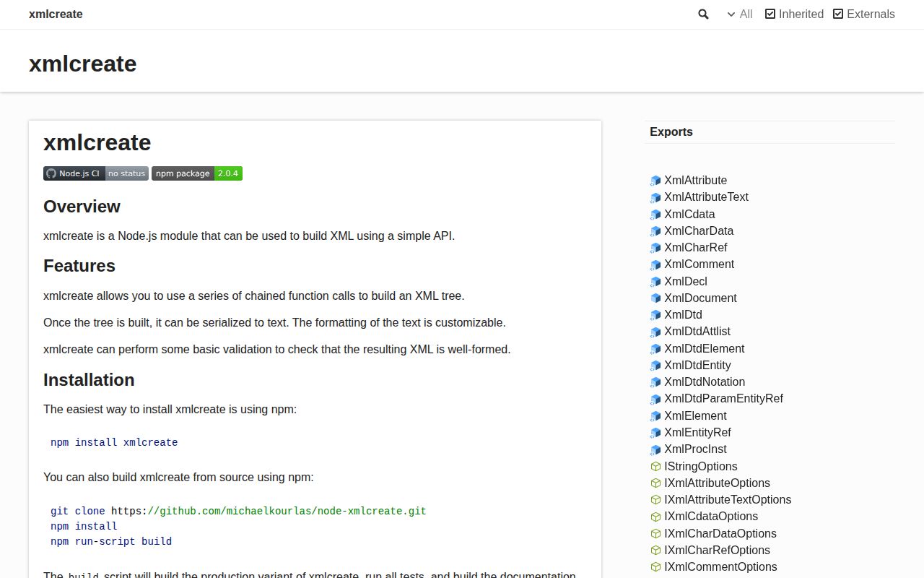This screenshot has height=578, width=924.
Task: Click the class icon beside XmlEntityRef
Action: pyautogui.click(x=655, y=433)
